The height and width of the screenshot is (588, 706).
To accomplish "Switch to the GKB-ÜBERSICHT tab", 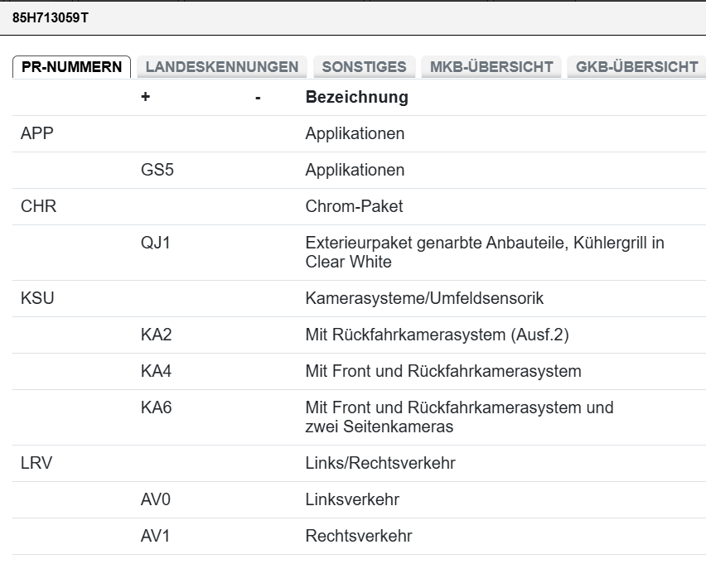I will click(x=636, y=67).
